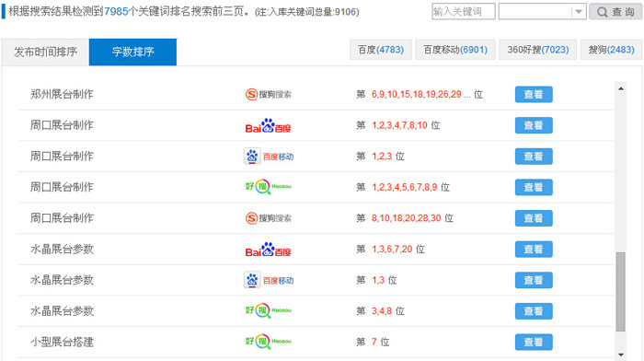This screenshot has width=644, height=361.
Task: Click 查看 for 小型展台搭建 row
Action: coord(534,342)
